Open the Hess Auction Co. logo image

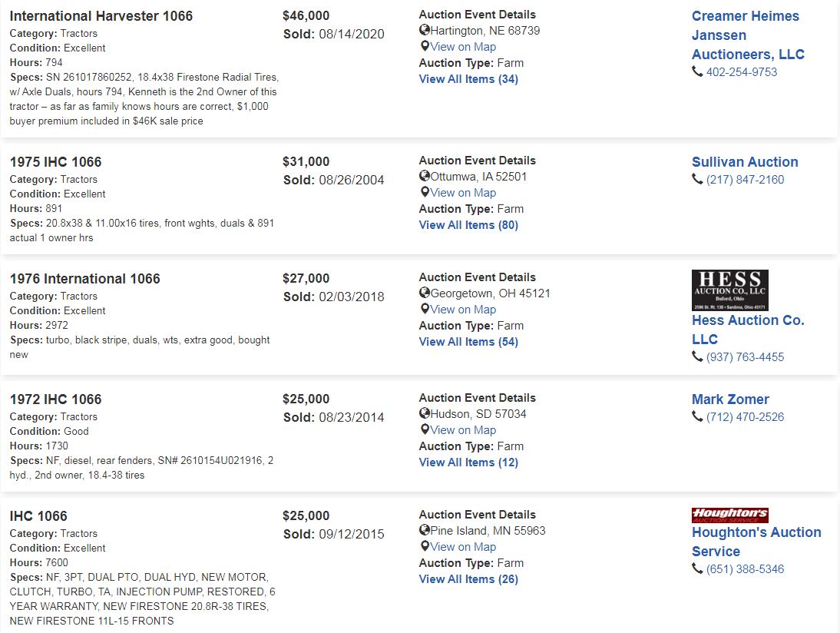point(730,290)
